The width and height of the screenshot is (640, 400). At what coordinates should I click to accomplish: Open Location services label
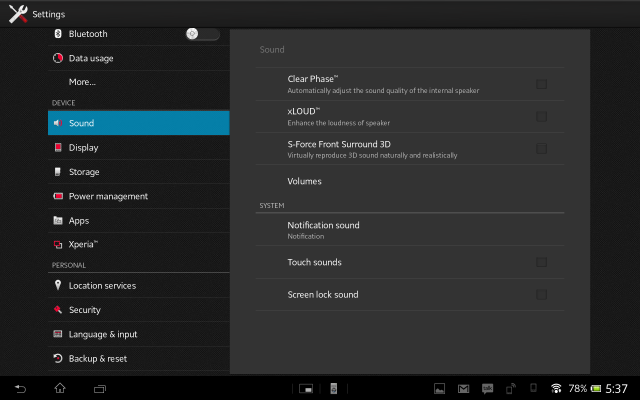[102, 286]
